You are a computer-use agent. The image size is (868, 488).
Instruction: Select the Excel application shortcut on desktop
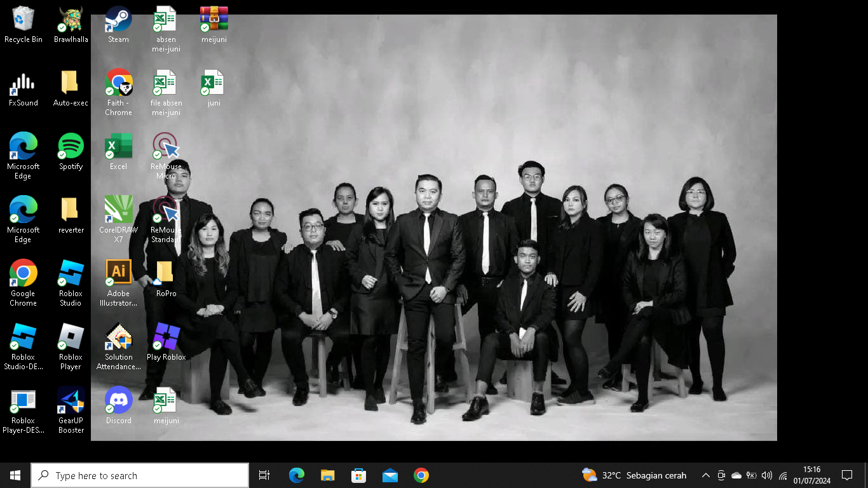tap(118, 152)
